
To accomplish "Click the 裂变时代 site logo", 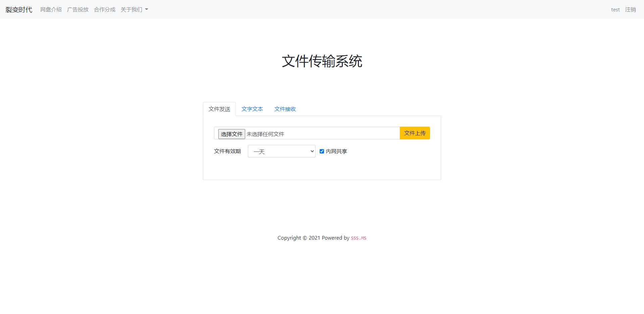I will [x=18, y=9].
